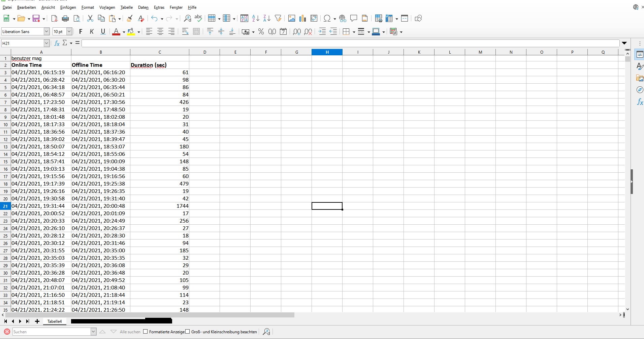The width and height of the screenshot is (644, 339).
Task: Open Find and Replace icon
Action: 188,19
